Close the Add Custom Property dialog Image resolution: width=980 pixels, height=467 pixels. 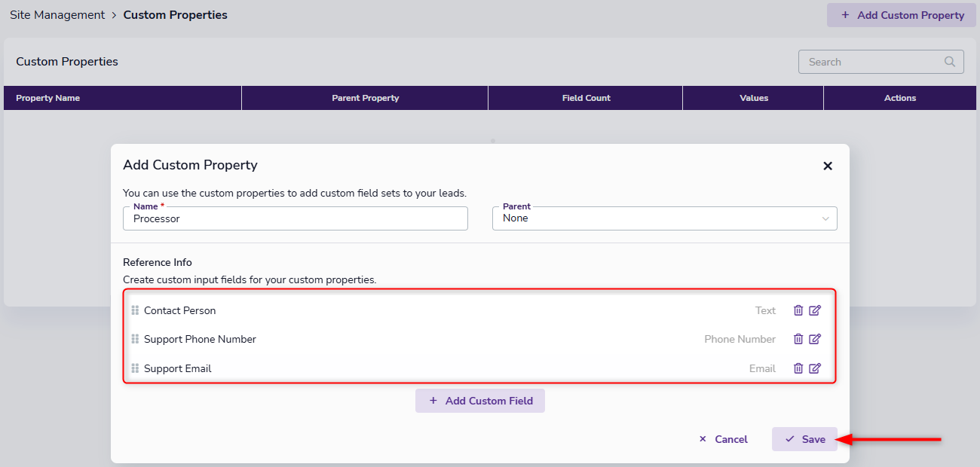pyautogui.click(x=828, y=166)
